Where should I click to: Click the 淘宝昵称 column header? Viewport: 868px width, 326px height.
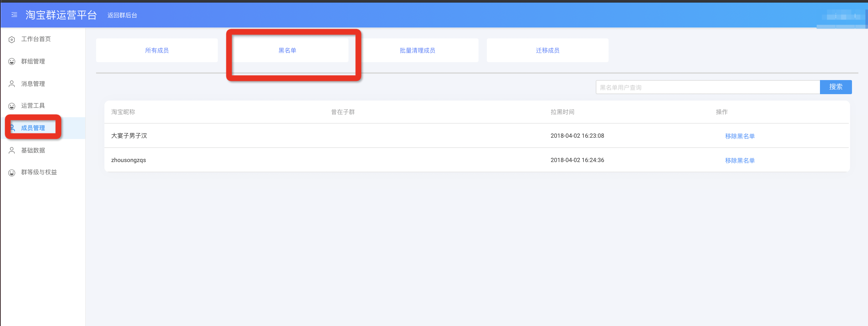[123, 112]
